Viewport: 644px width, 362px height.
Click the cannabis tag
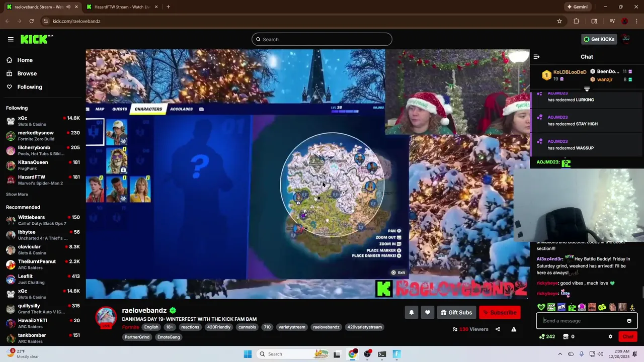coord(247,327)
